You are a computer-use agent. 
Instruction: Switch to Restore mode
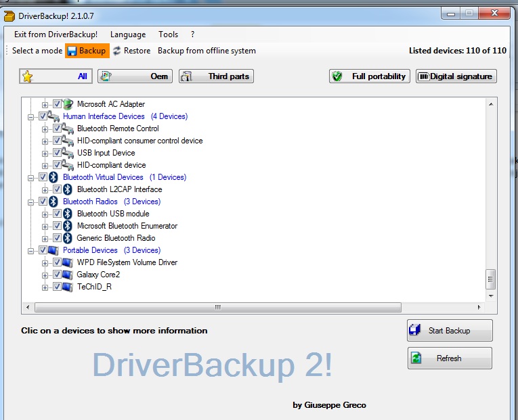131,51
